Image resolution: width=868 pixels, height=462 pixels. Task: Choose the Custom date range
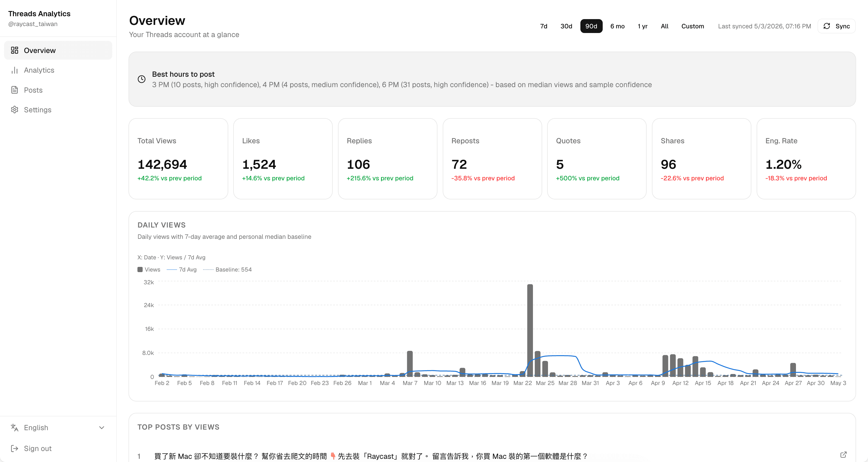pos(692,26)
